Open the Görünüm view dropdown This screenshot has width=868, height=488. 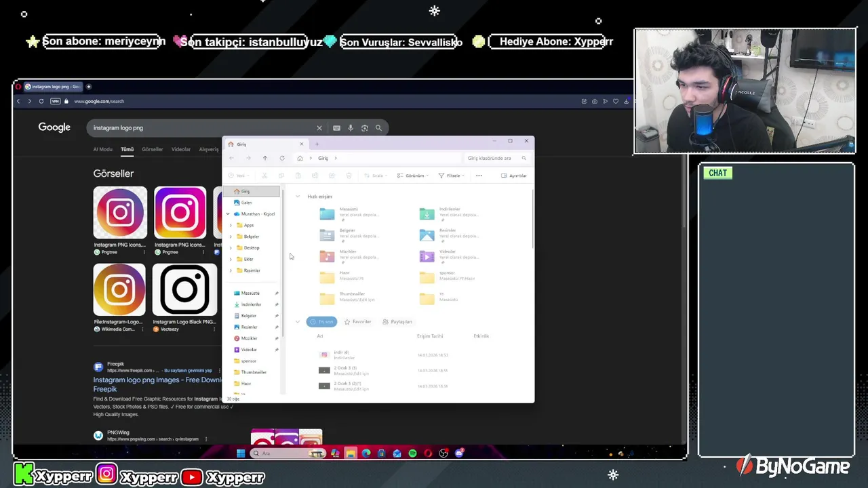[x=412, y=176]
